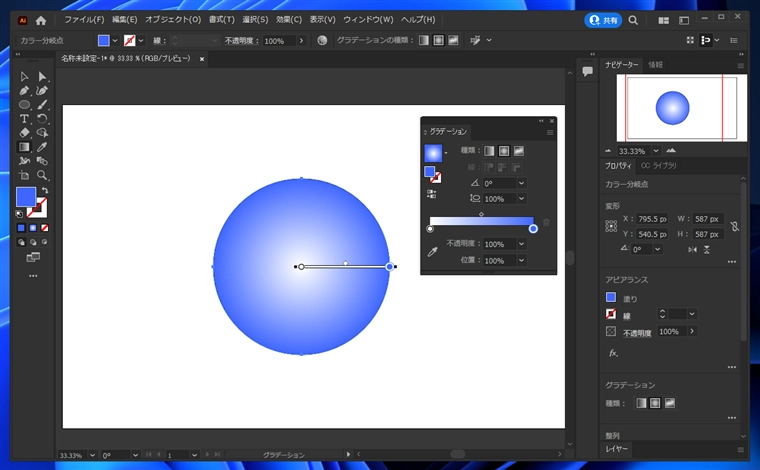Image resolution: width=760 pixels, height=470 pixels.
Task: Select the Type tool
Action: [24, 119]
